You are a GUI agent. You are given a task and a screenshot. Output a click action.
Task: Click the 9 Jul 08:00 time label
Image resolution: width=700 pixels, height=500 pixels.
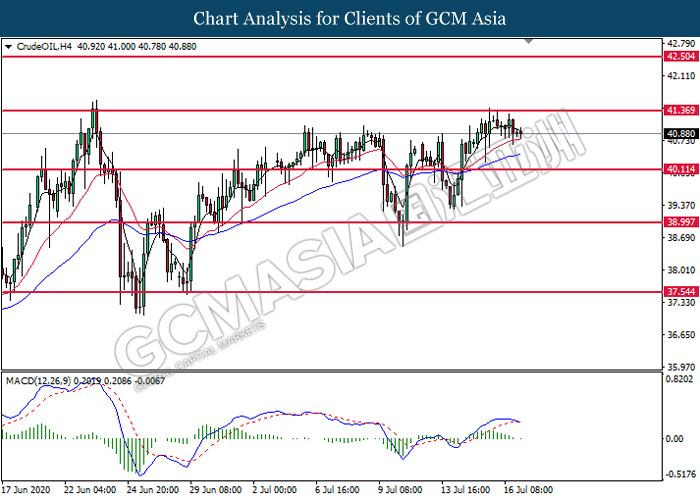coord(400,490)
